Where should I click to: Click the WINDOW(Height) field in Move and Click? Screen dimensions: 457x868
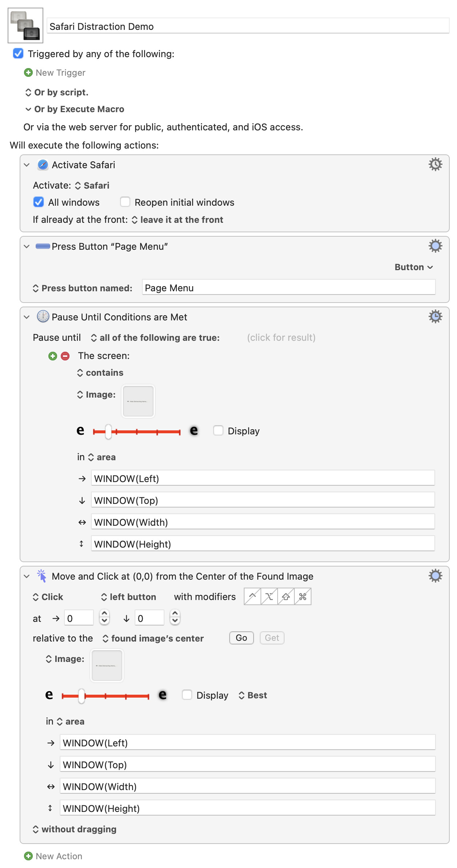click(247, 808)
